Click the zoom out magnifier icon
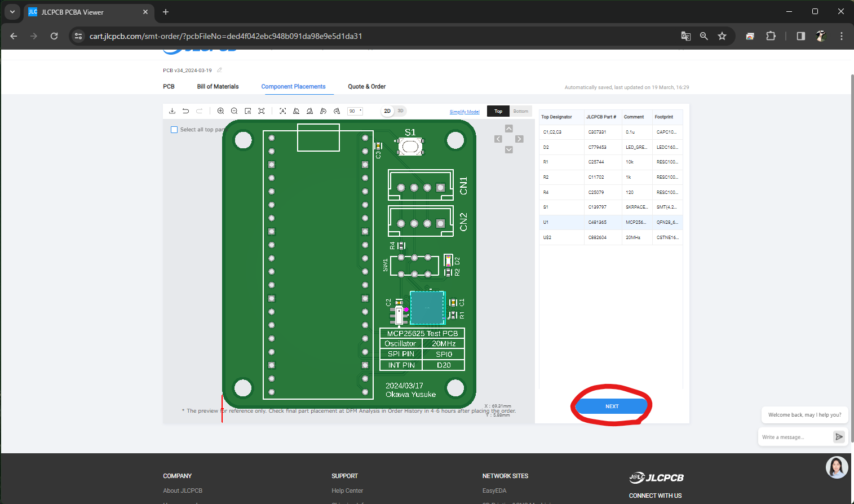The image size is (854, 504). pos(234,110)
